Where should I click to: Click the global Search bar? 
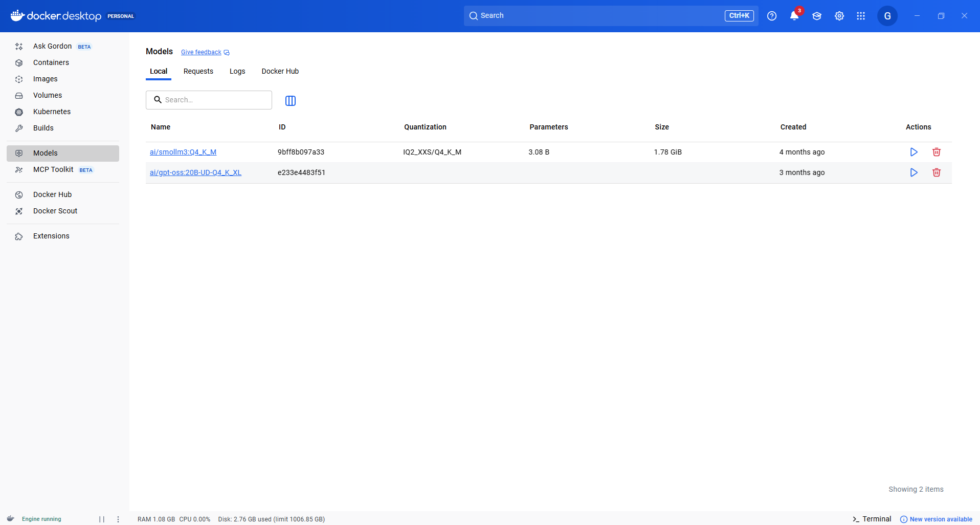coord(611,16)
